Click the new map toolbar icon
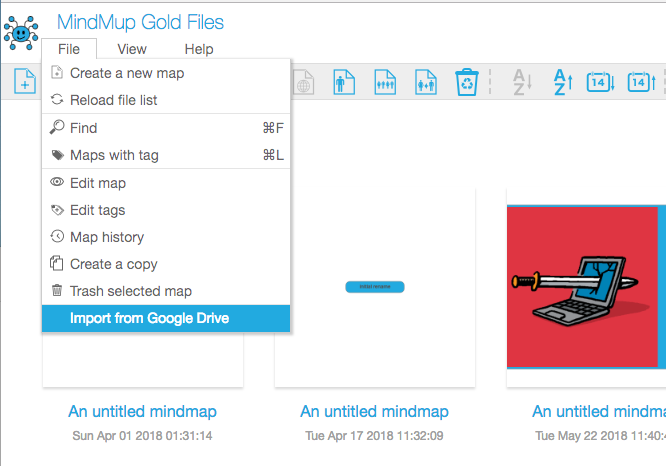666x466 pixels. point(22,83)
